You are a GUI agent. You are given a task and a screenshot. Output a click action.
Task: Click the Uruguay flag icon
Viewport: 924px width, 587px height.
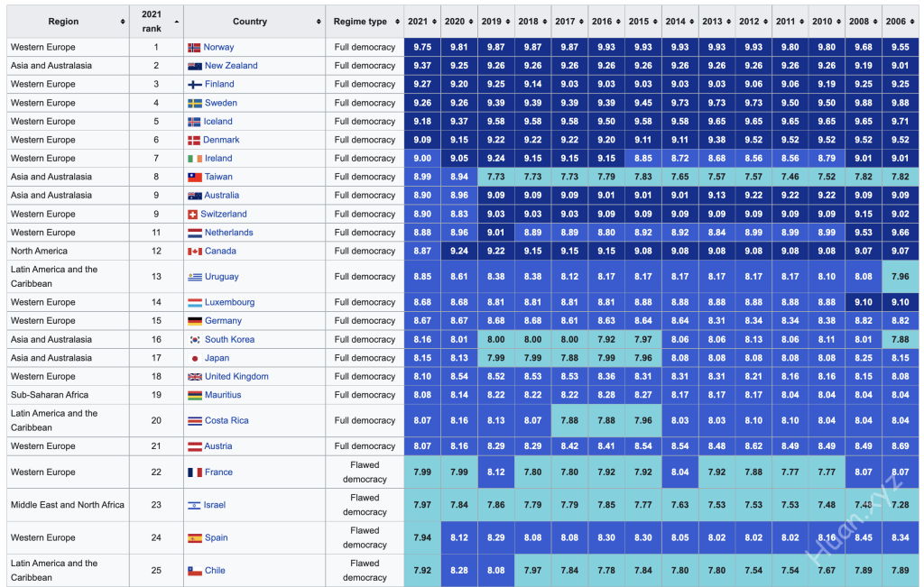(194, 277)
